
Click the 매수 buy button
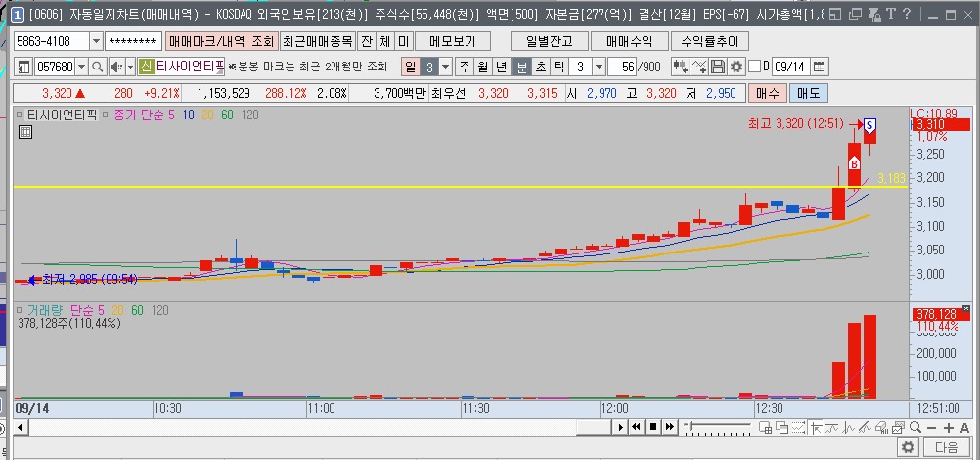[768, 94]
